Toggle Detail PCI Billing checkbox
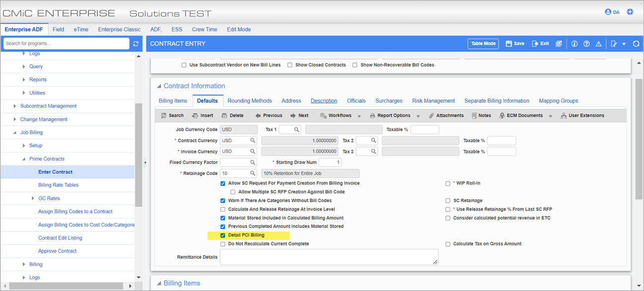Viewport: 644px width, 291px height. [x=223, y=235]
